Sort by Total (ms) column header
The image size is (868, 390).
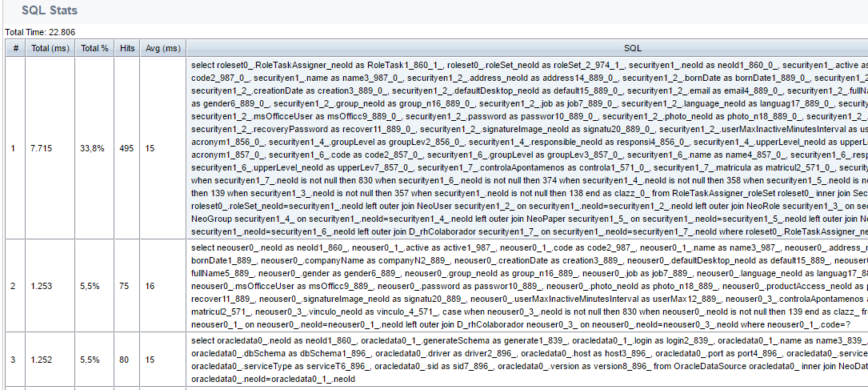(x=50, y=48)
